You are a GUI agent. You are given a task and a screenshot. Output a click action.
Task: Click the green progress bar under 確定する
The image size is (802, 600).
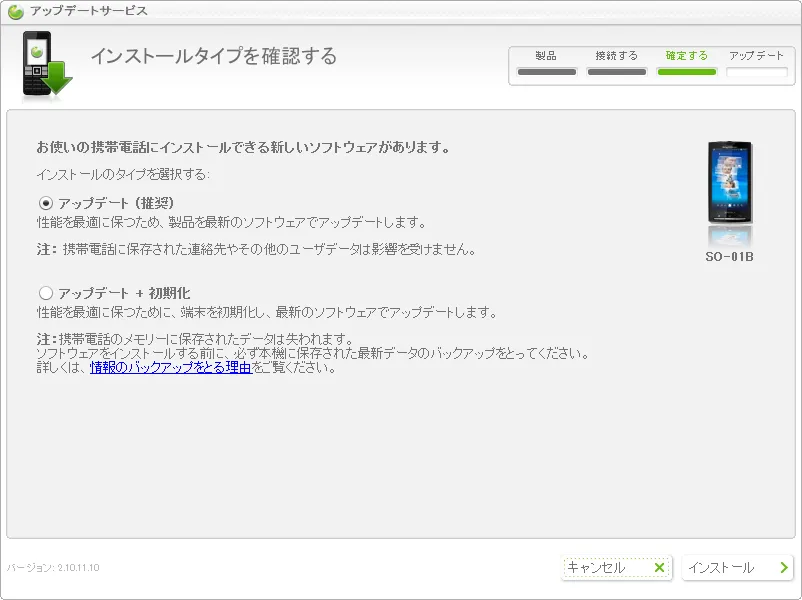tap(686, 72)
